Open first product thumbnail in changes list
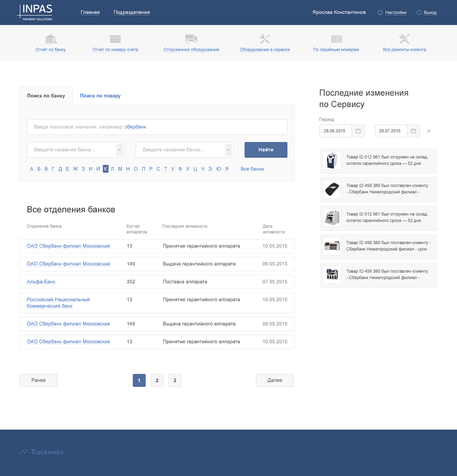Viewport: 457px width, 476px height. [x=332, y=161]
